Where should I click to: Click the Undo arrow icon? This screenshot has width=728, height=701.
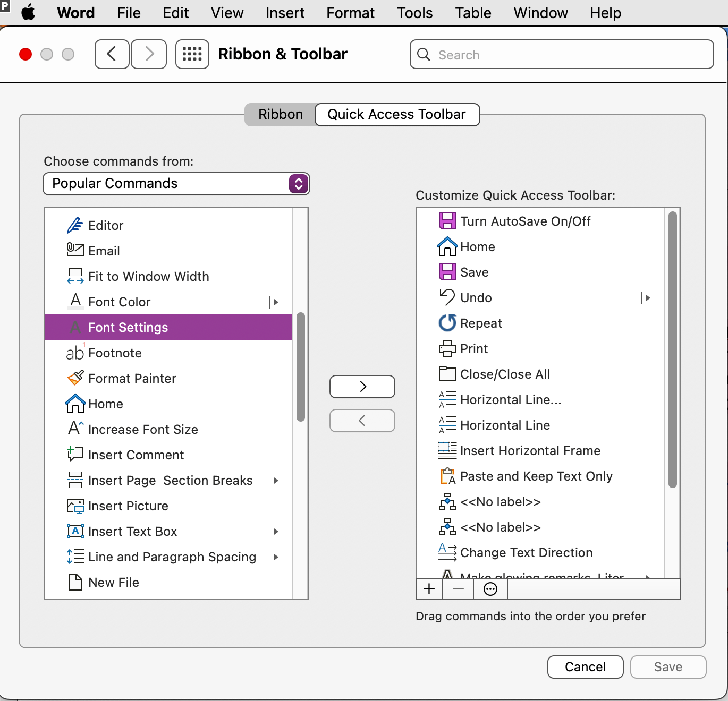(447, 297)
